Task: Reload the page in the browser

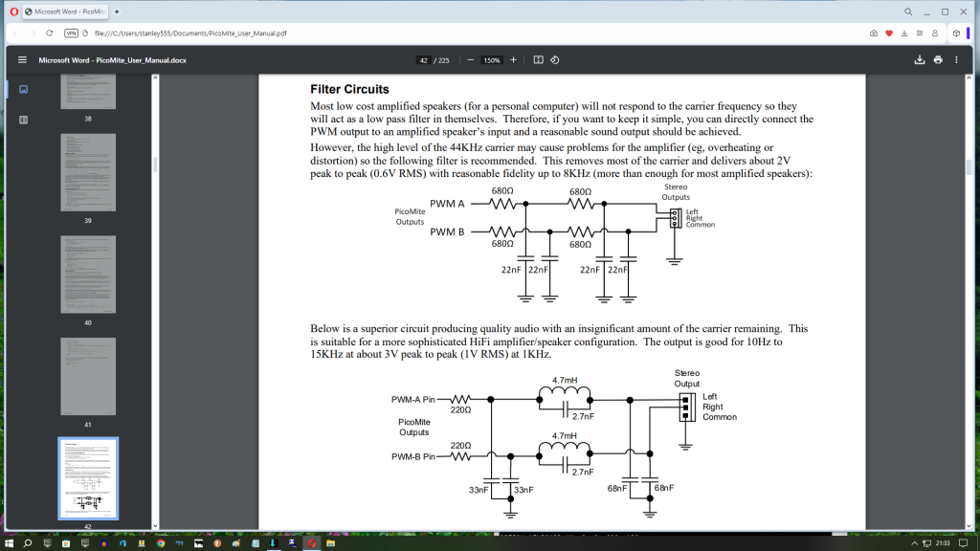Action: 49,33
